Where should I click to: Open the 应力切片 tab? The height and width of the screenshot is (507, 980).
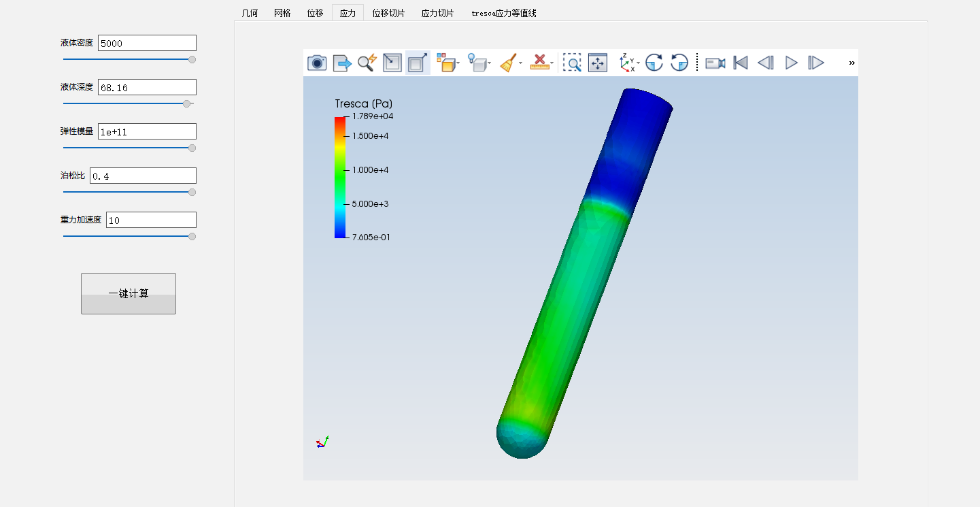click(x=437, y=12)
